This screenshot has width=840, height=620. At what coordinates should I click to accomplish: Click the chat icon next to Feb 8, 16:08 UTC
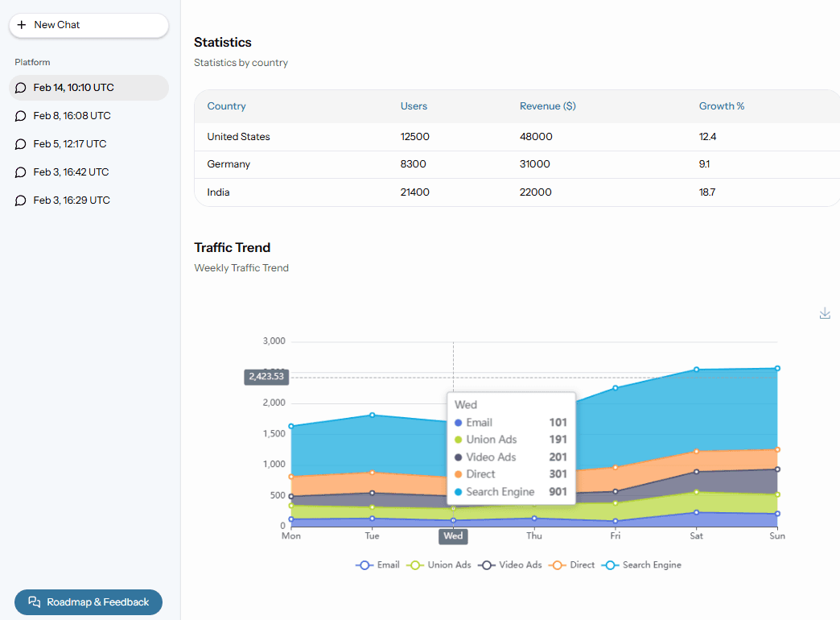click(21, 115)
